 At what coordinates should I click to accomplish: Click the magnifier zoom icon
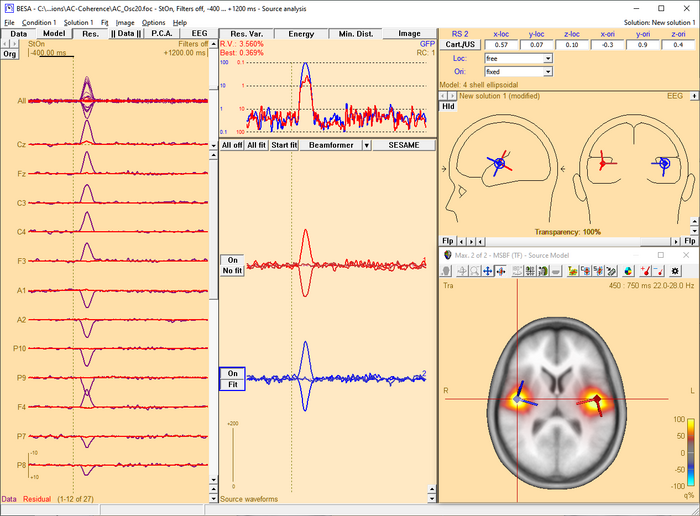tap(473, 271)
